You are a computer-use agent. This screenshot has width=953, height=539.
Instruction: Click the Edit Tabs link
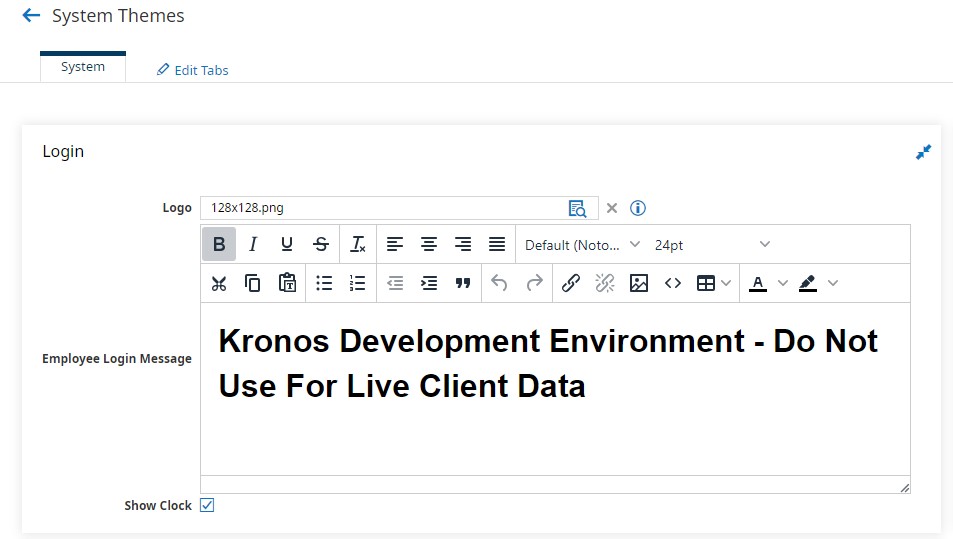coord(193,70)
